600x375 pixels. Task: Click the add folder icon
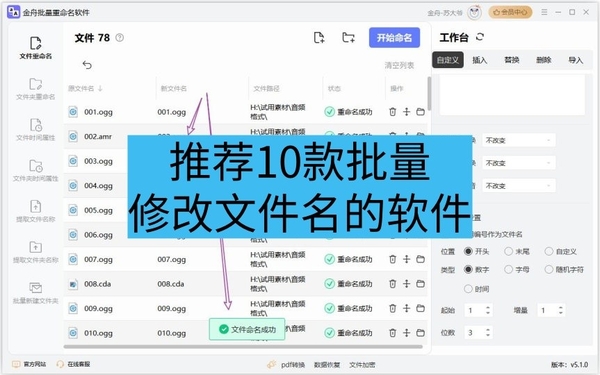click(348, 38)
